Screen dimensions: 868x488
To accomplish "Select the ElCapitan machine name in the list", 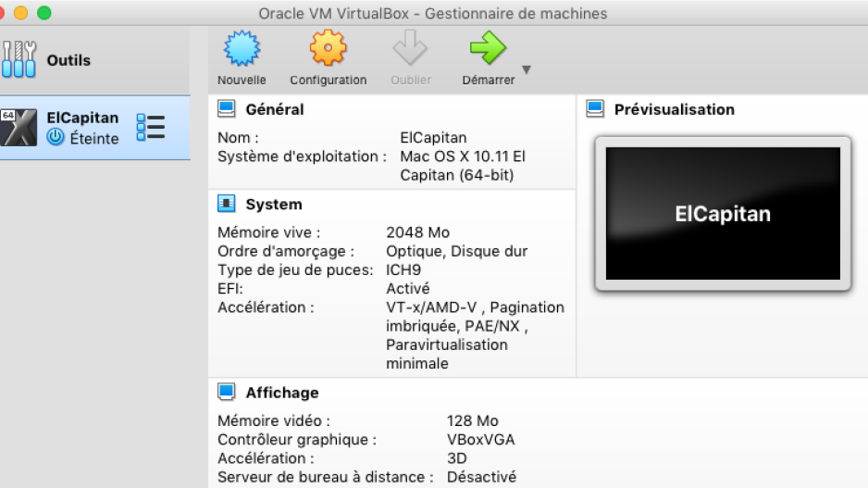I will 82,118.
